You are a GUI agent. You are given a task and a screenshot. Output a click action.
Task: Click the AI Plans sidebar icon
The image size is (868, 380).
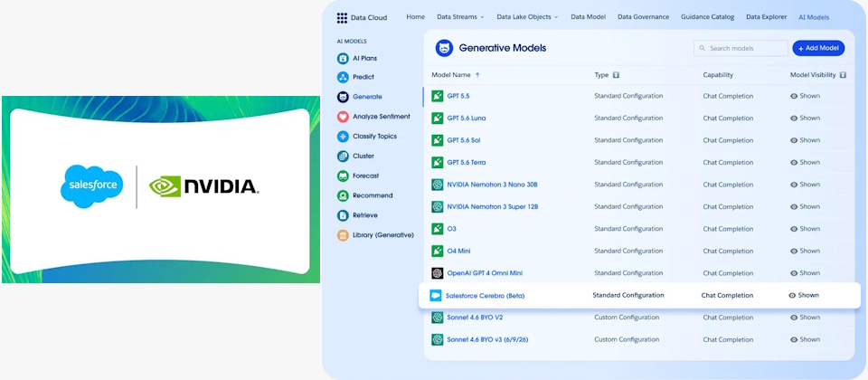pyautogui.click(x=343, y=58)
